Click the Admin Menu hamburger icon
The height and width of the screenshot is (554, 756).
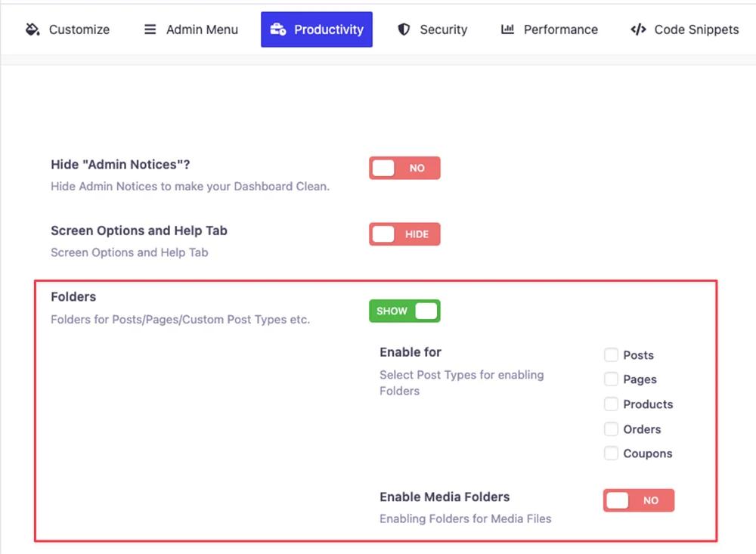[x=150, y=29]
